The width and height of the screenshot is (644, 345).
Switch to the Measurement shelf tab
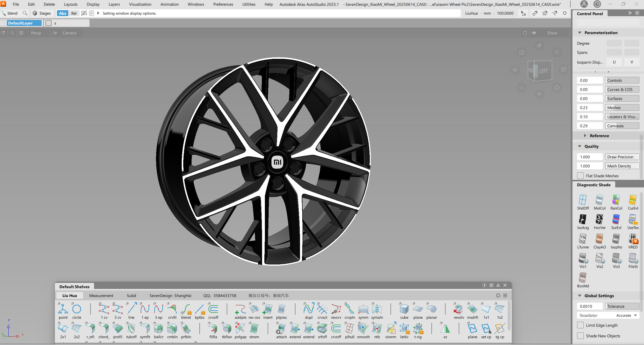(x=101, y=295)
